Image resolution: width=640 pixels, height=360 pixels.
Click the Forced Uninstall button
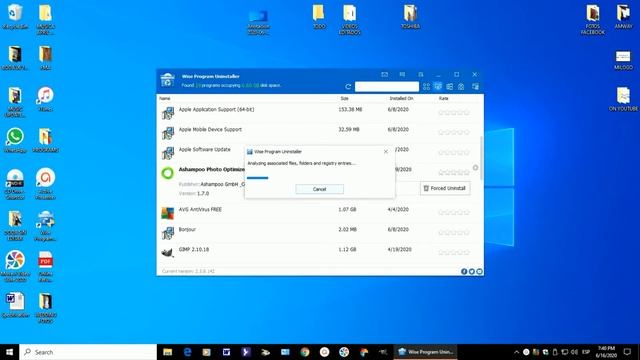(445, 188)
